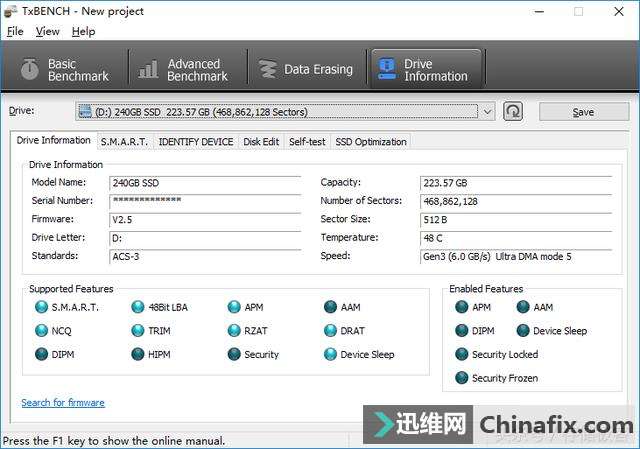
Task: Click the refresh drive list button
Action: pyautogui.click(x=513, y=111)
